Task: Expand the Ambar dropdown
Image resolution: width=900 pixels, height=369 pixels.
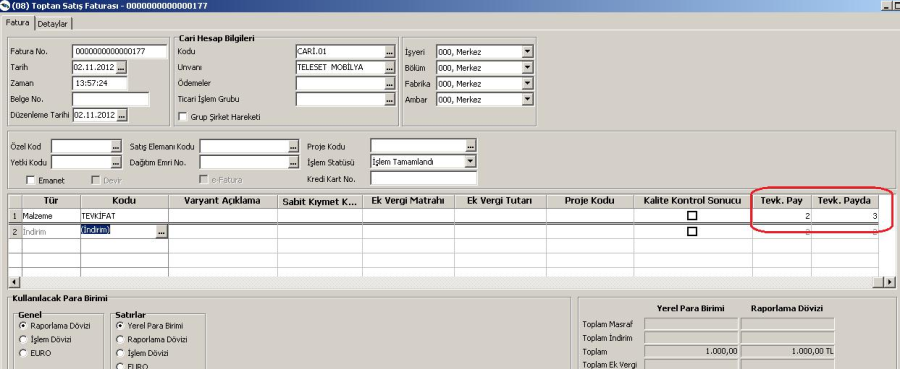Action: (527, 99)
